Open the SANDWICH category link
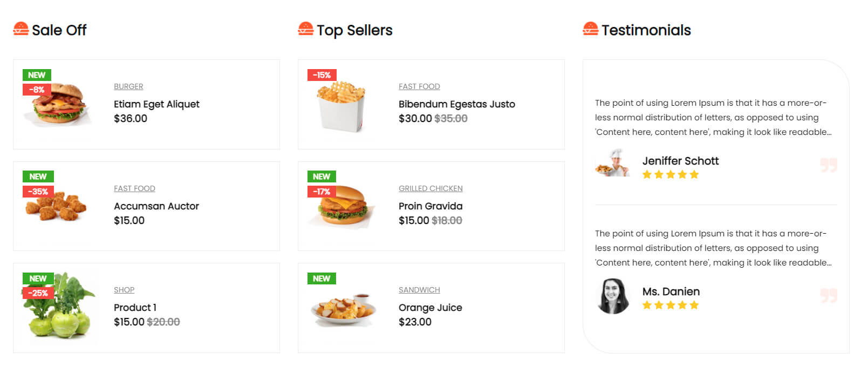Screen dimensions: 868x374 pos(419,290)
